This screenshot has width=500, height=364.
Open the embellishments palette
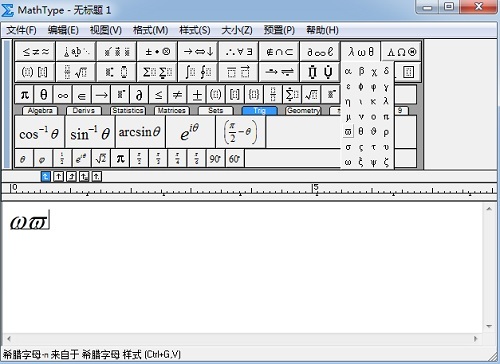point(117,52)
